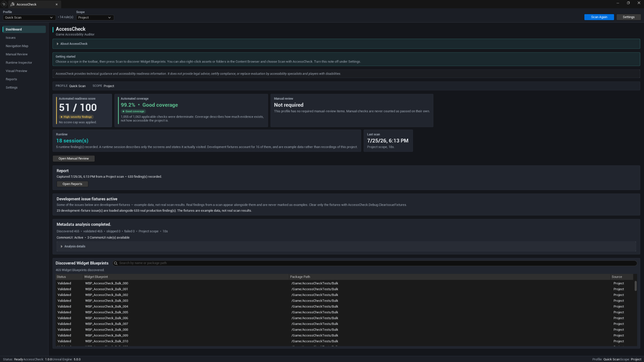The image size is (644, 362).
Task: Go to Navigation Map page
Action: [24, 46]
